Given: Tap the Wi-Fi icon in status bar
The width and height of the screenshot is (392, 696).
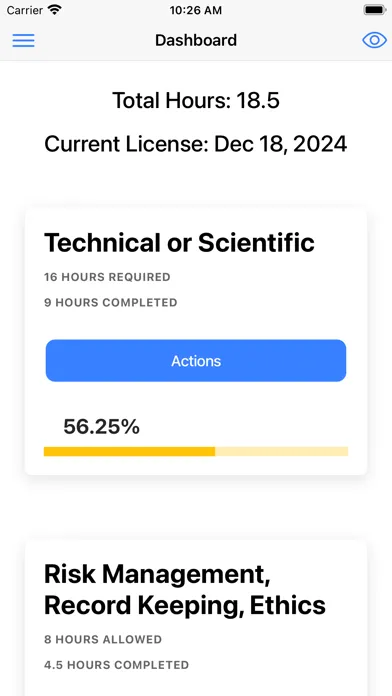Looking at the screenshot, I should tap(55, 10).
